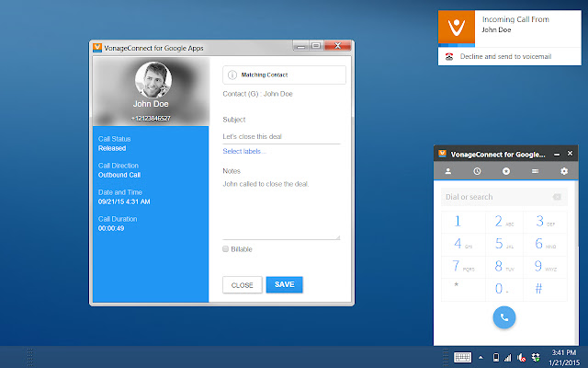This screenshot has height=368, width=588.
Task: Dial keypad digit 7 PQRS
Action: click(x=463, y=267)
